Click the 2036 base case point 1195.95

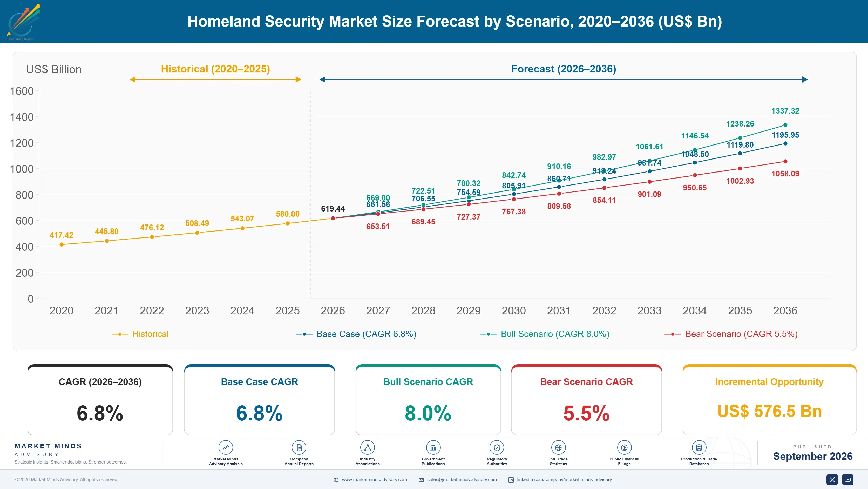coord(785,143)
